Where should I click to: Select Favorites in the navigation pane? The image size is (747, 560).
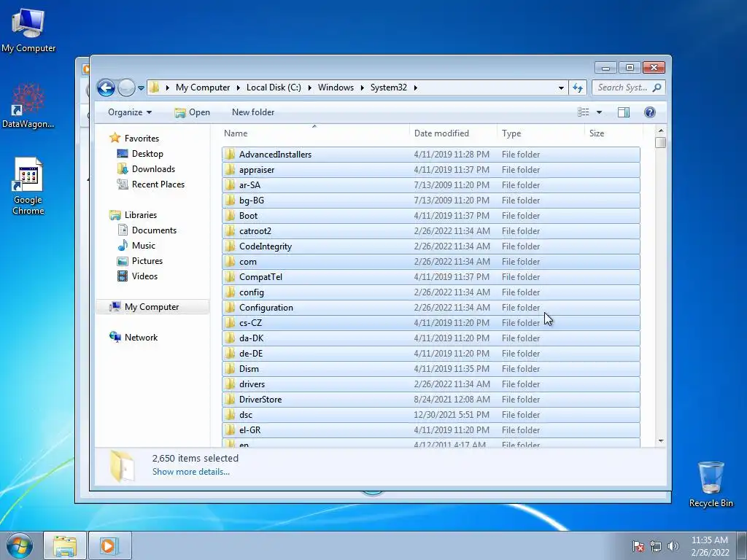point(142,139)
